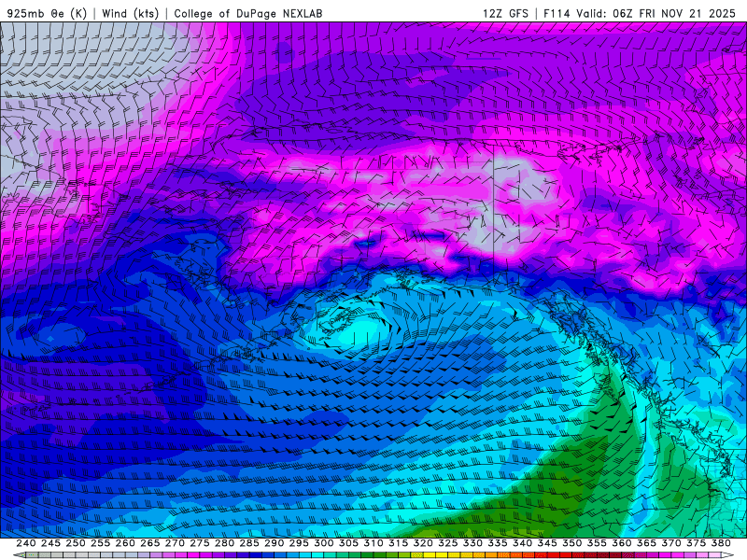Screen dimensions: 747x560
Task: Select the 330 value on the color scale
Action: (x=472, y=543)
